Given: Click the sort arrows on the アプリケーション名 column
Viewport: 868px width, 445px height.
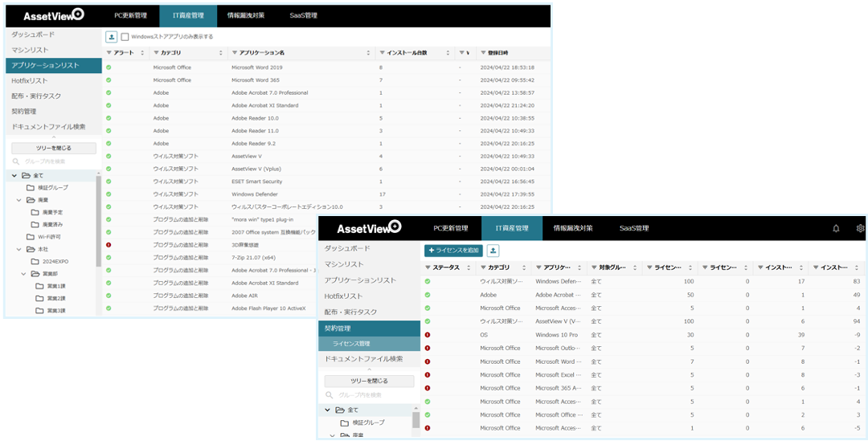Looking at the screenshot, I should point(369,52).
